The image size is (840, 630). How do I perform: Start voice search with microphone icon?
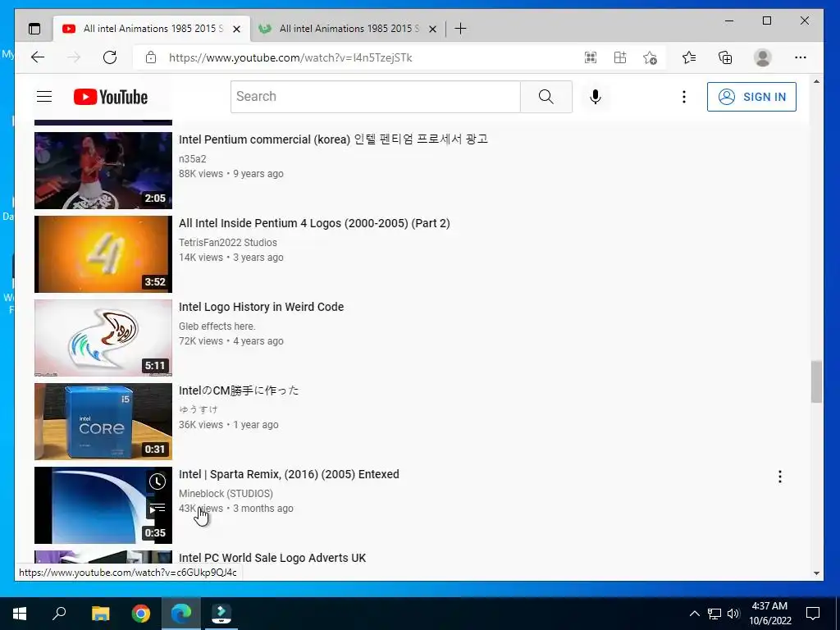point(596,97)
